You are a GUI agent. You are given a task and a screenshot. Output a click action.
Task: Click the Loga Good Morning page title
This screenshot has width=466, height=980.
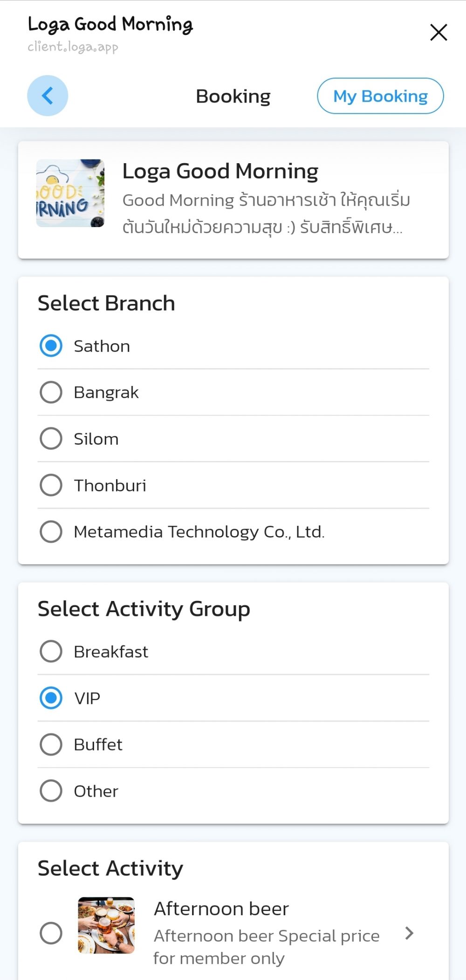pos(110,25)
